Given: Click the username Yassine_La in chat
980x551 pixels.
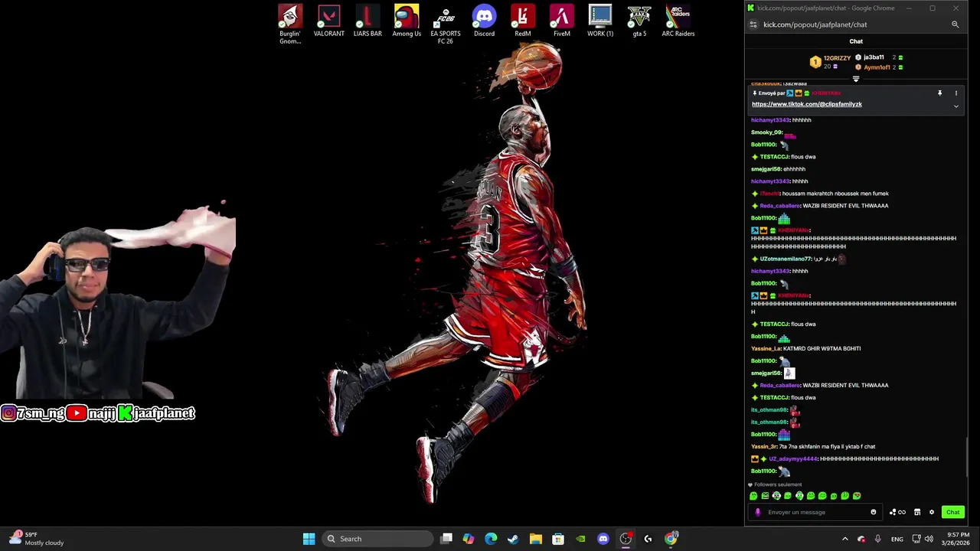Looking at the screenshot, I should coord(766,349).
